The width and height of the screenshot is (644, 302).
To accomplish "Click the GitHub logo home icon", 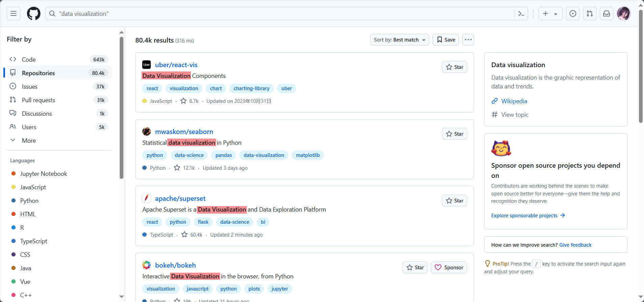I will 34,13.
